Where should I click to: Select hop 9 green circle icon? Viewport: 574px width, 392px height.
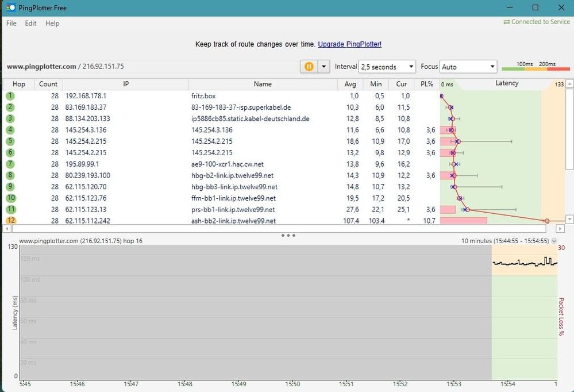10,186
